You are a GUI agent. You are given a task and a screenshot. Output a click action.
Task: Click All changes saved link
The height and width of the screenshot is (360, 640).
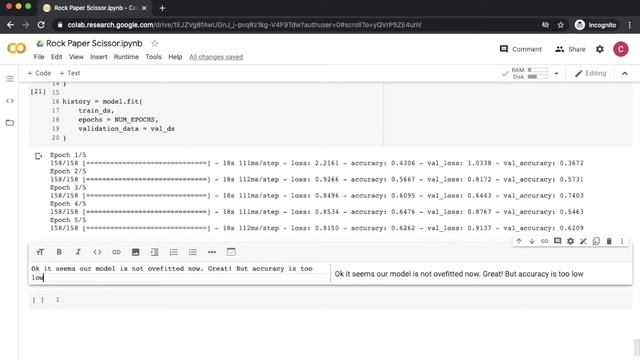tap(216, 57)
